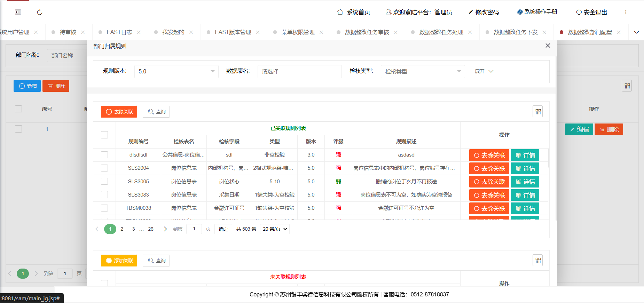Click the page refresh icon
Screen dimensions: 644x303
40,12
